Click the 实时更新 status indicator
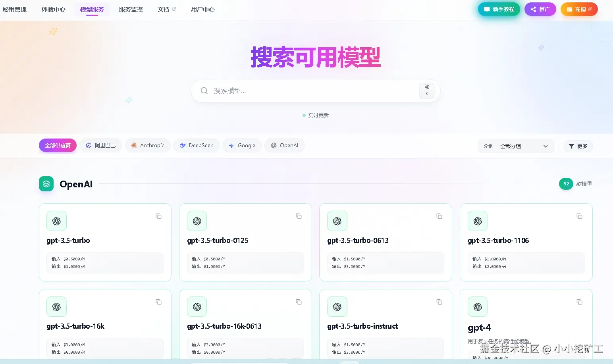 (x=316, y=115)
